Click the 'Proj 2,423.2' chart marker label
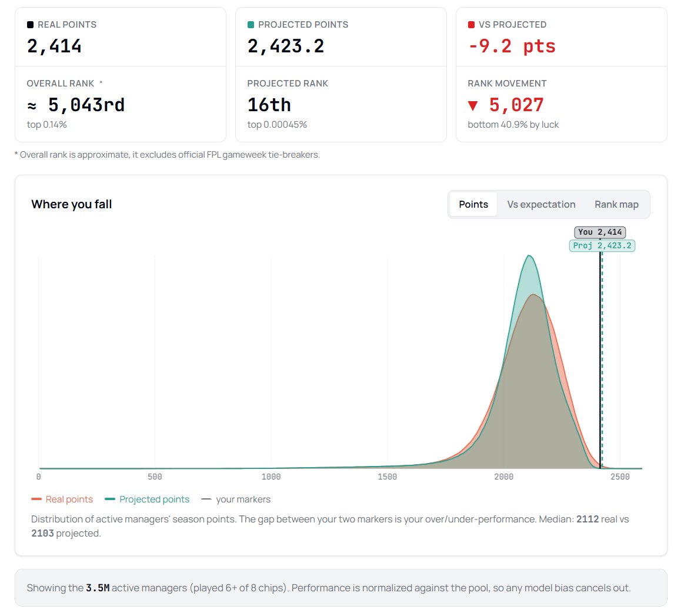The height and width of the screenshot is (616, 681). tap(602, 245)
